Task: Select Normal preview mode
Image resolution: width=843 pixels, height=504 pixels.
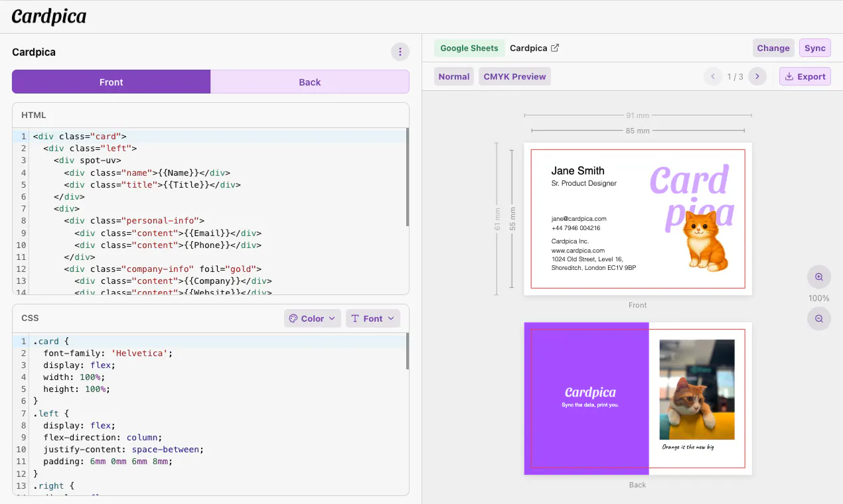Action: [x=454, y=76]
